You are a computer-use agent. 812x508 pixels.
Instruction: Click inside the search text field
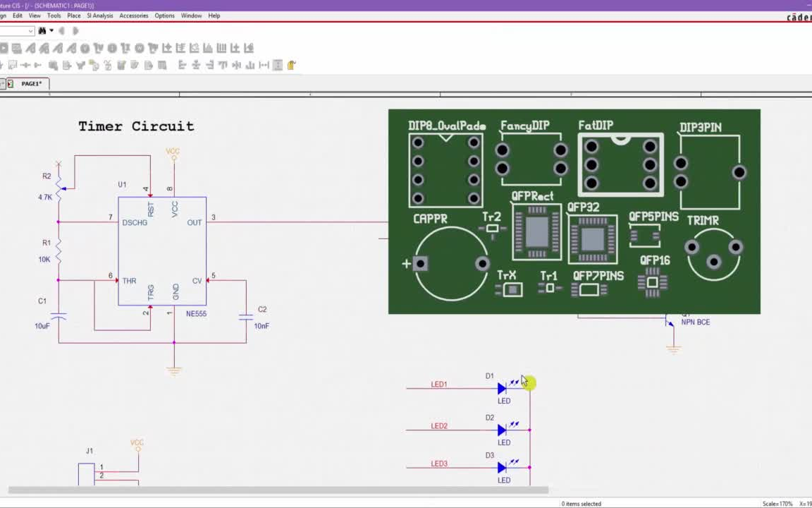point(13,30)
